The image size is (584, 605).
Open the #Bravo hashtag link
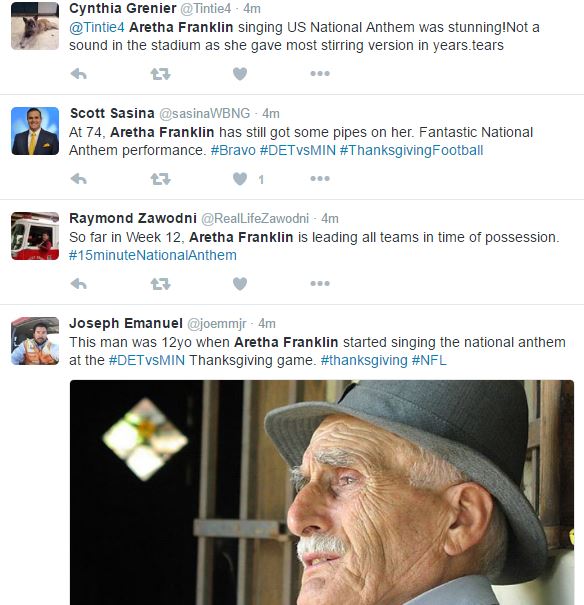pos(233,150)
